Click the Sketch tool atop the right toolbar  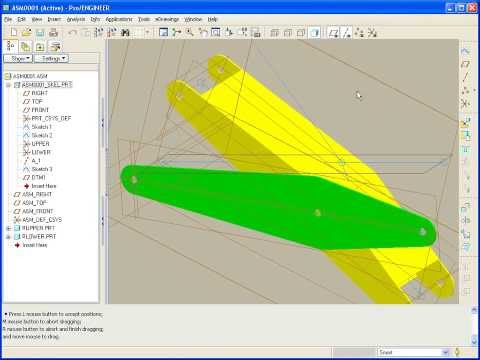point(465,51)
